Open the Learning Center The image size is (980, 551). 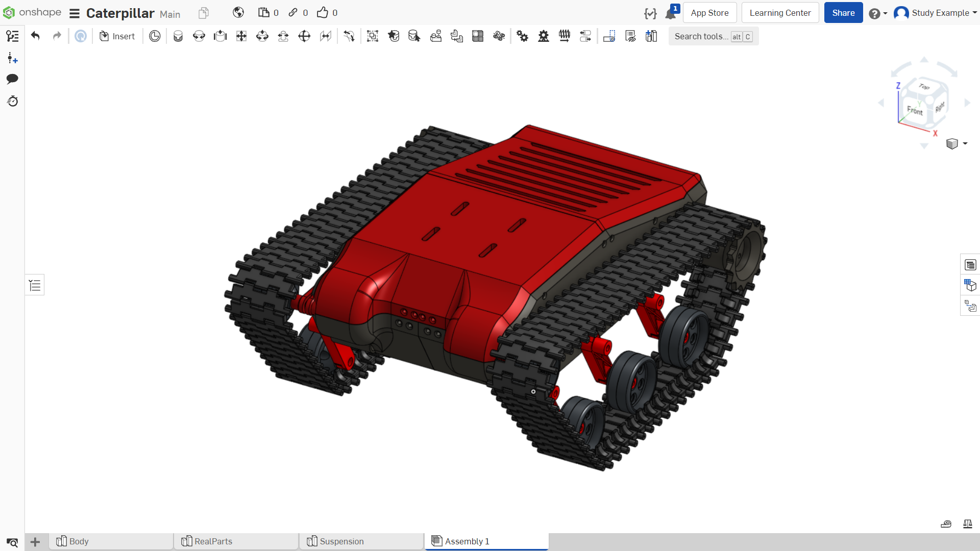point(780,13)
